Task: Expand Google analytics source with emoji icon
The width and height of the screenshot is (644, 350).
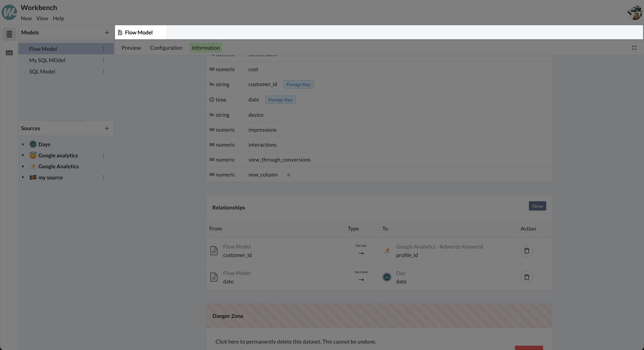Action: tap(23, 156)
